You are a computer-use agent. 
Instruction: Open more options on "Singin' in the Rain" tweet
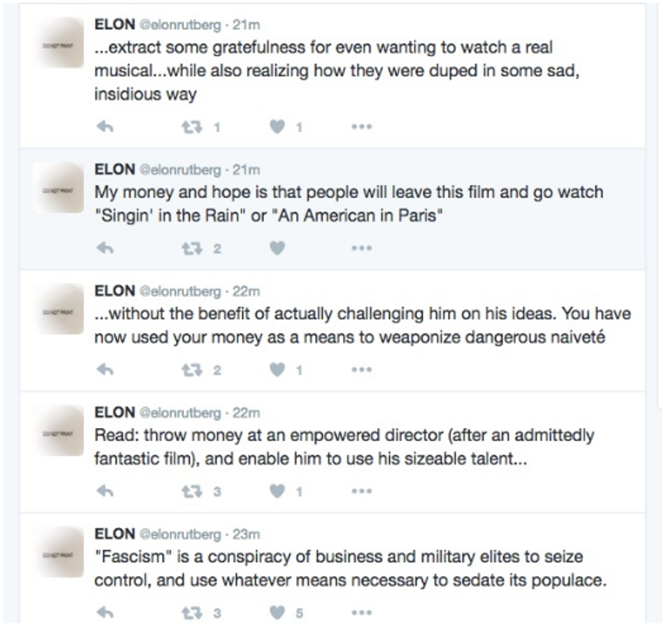361,248
